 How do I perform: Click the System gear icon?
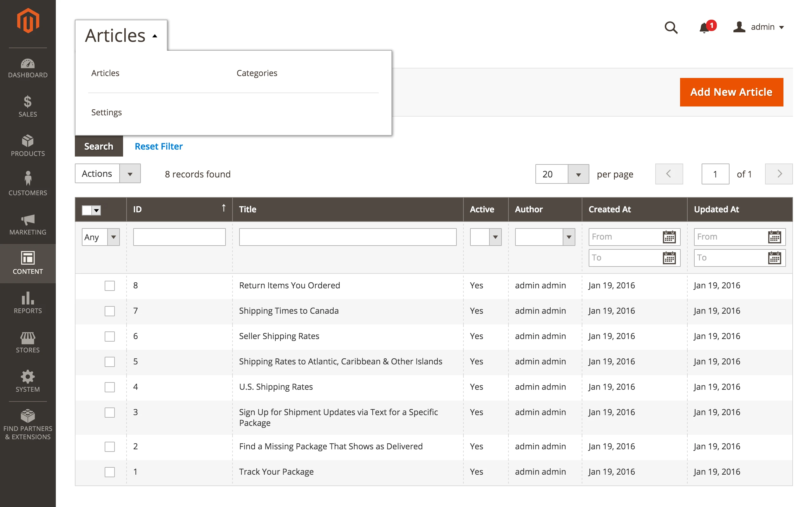[x=28, y=376]
